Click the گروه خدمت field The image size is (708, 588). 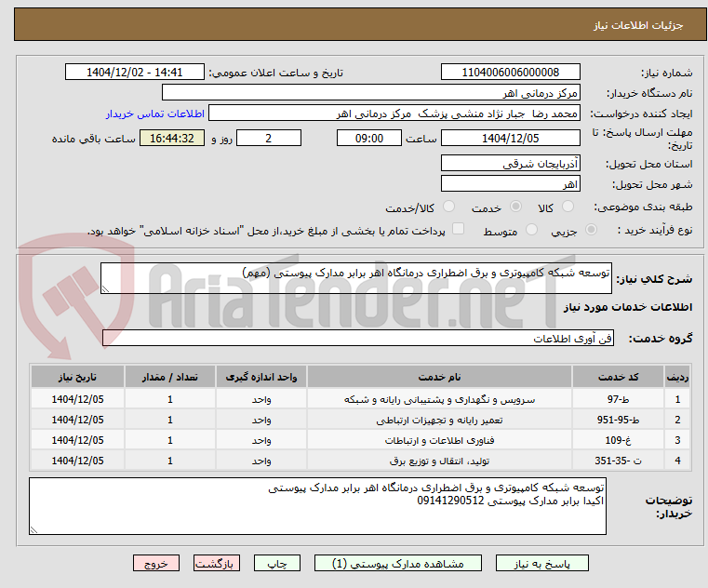357,338
